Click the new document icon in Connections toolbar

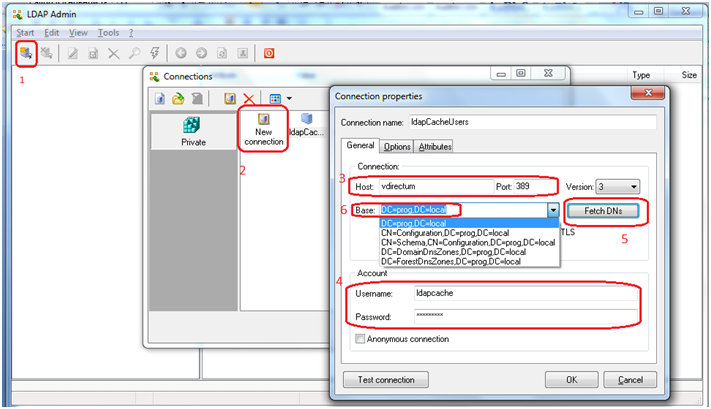click(160, 98)
